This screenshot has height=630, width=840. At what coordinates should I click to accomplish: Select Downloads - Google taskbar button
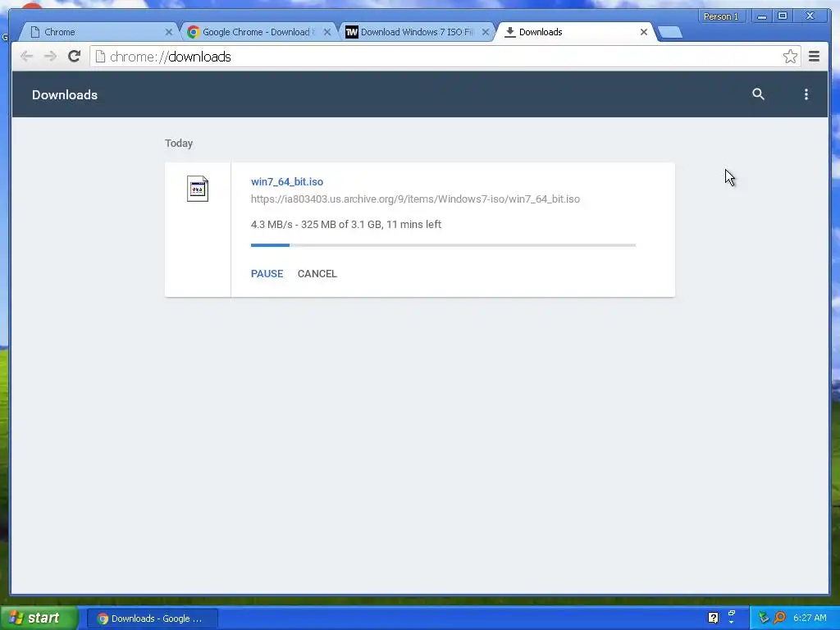152,619
